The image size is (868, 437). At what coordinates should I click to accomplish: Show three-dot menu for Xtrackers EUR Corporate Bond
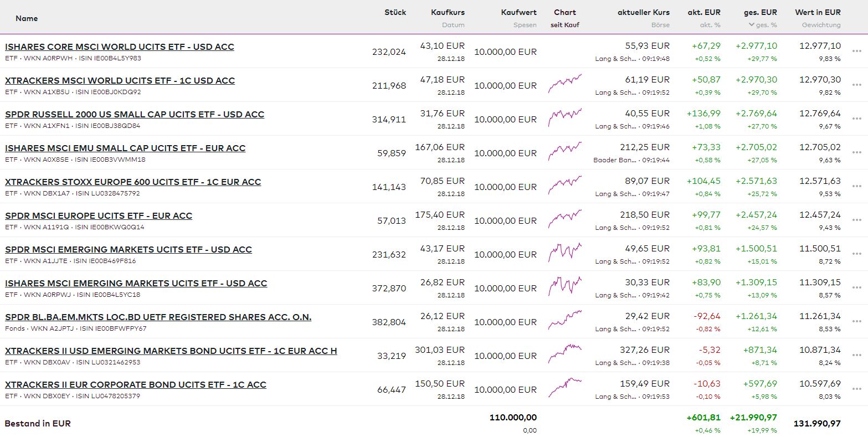pyautogui.click(x=857, y=389)
